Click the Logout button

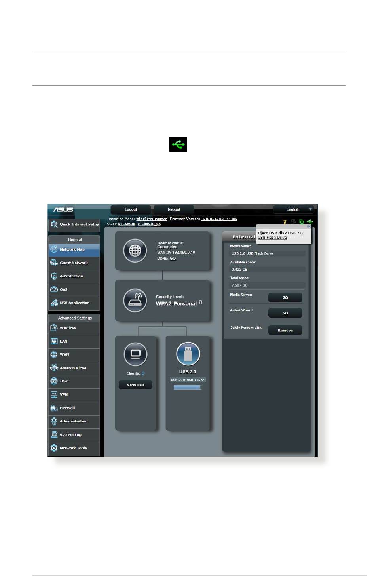point(131,209)
